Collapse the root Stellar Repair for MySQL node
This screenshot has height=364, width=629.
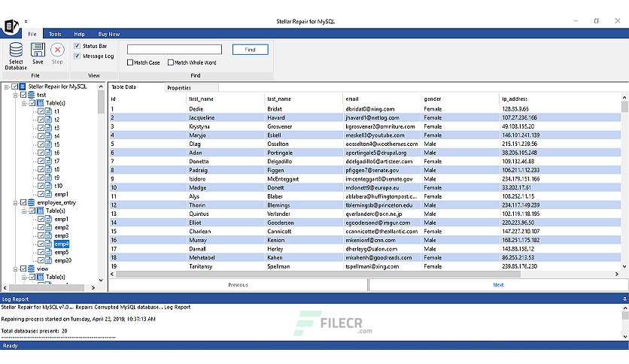click(x=7, y=86)
